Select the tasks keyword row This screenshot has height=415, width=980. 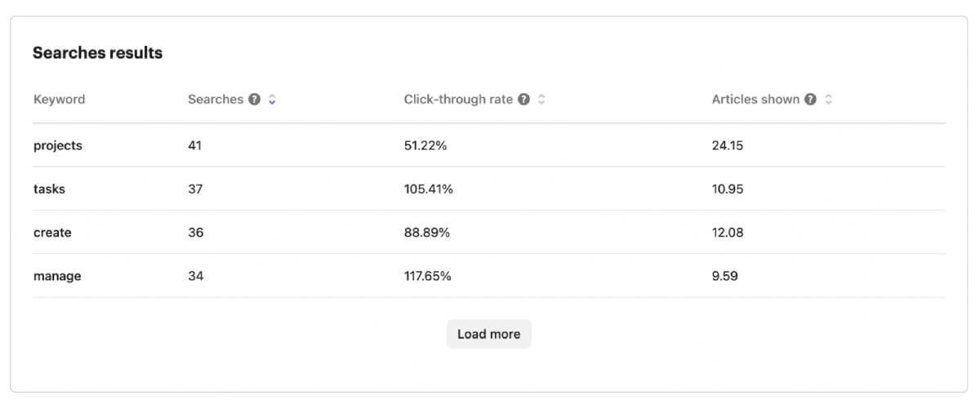tap(49, 189)
